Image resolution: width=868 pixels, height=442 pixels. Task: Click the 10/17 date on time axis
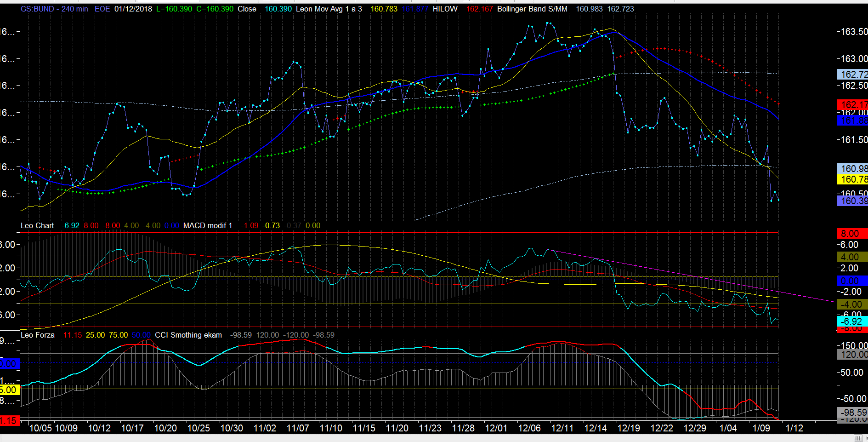[132, 428]
